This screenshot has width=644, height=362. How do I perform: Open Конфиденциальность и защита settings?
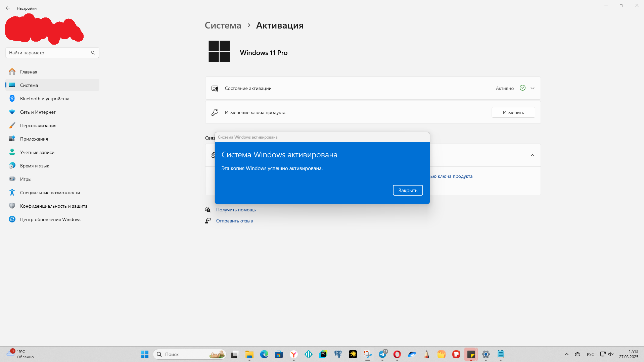tap(52, 206)
